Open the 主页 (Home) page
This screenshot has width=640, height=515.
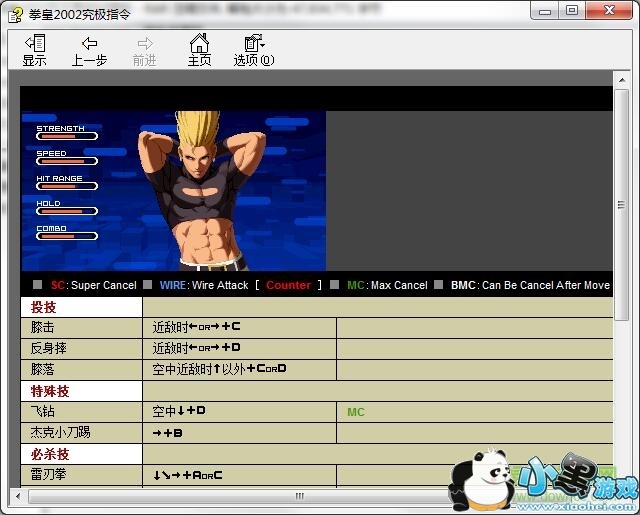[200, 49]
